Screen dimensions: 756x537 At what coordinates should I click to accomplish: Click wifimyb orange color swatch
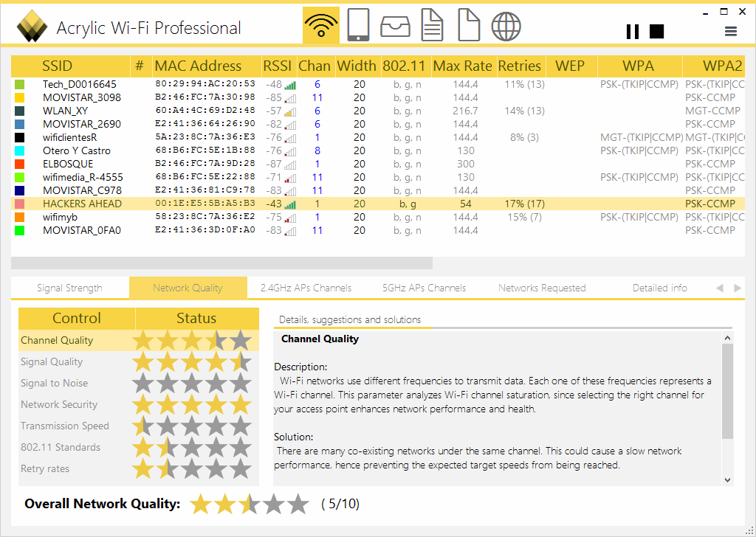20,218
